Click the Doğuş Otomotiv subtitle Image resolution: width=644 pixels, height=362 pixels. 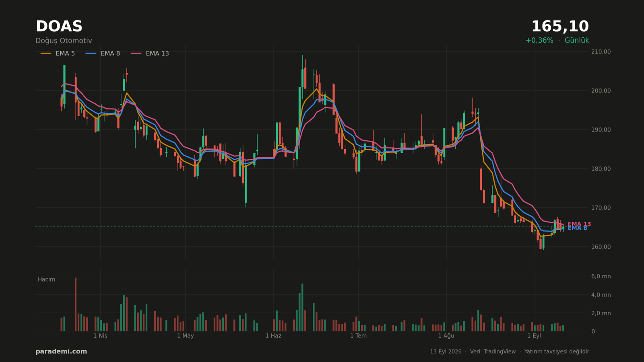point(64,41)
